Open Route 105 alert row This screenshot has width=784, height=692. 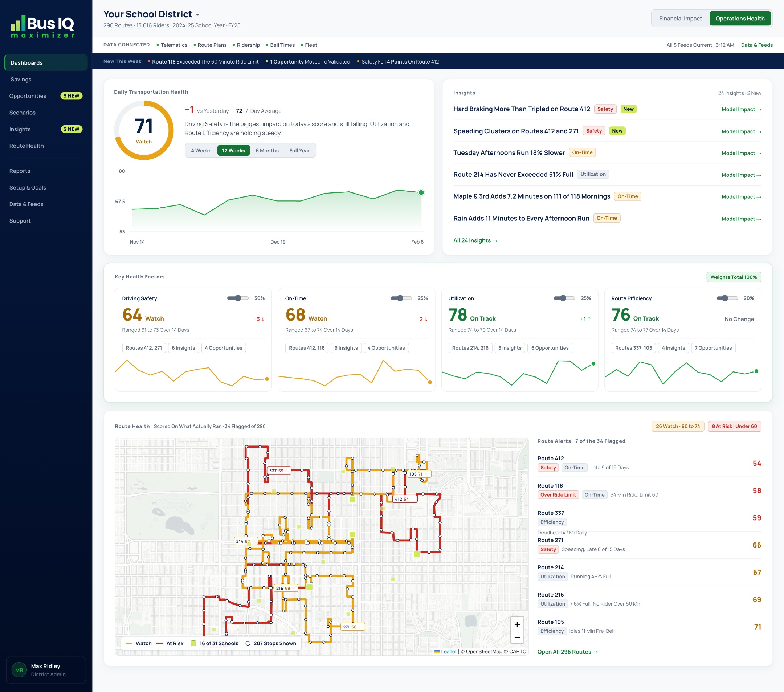tap(649, 626)
